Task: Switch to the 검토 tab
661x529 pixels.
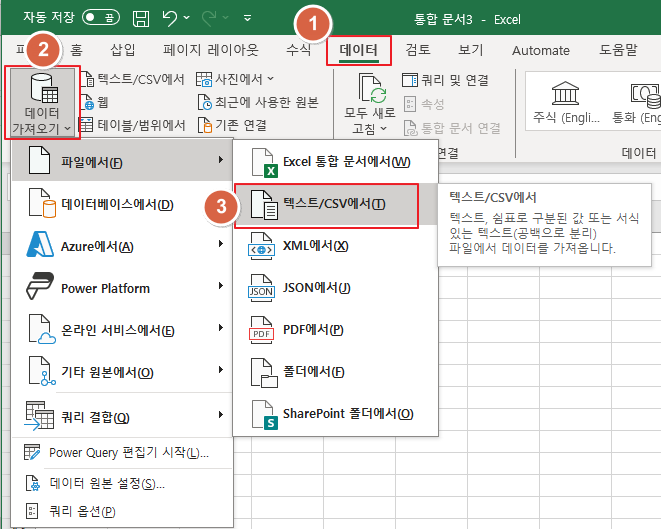Action: (x=418, y=50)
